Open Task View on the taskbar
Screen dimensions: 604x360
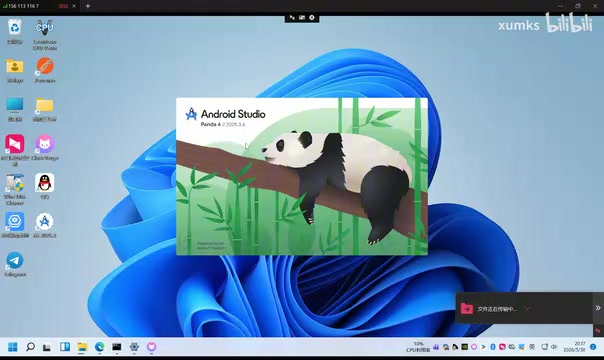(x=47, y=347)
